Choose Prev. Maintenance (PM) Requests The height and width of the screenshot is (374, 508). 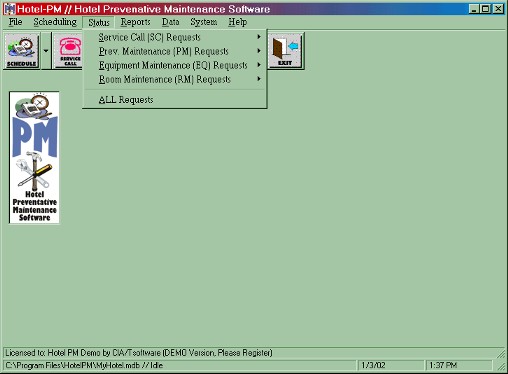pyautogui.click(x=175, y=51)
